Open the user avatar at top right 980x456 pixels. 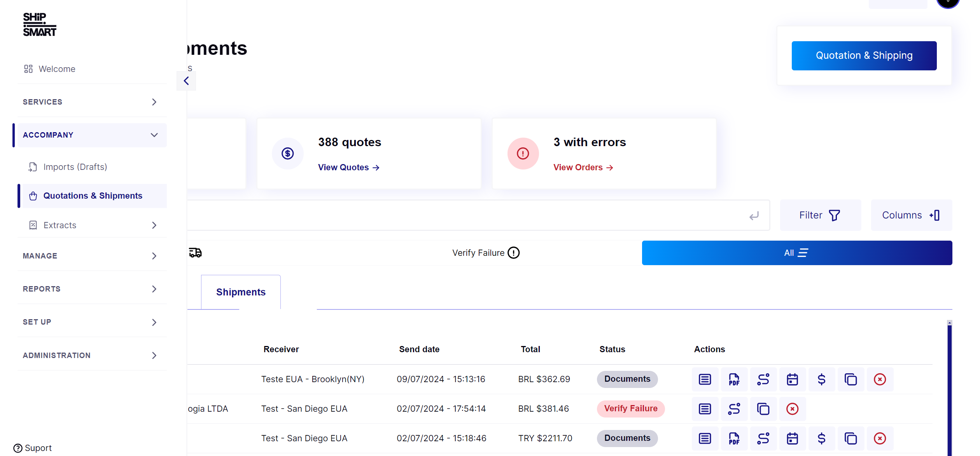948,3
